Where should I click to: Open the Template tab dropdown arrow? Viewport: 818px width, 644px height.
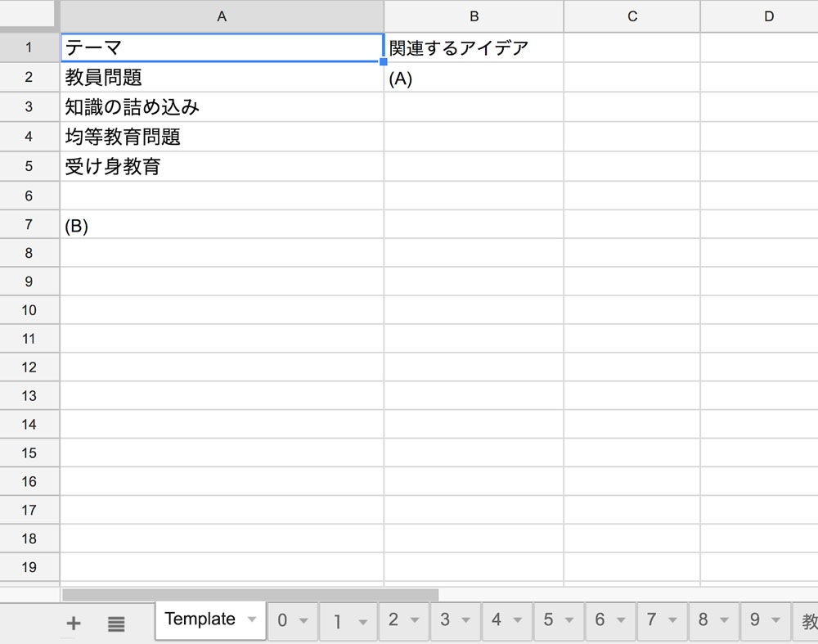point(251,619)
